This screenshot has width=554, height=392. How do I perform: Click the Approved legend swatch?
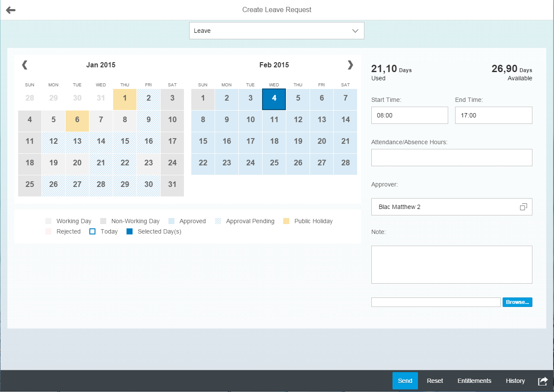171,221
